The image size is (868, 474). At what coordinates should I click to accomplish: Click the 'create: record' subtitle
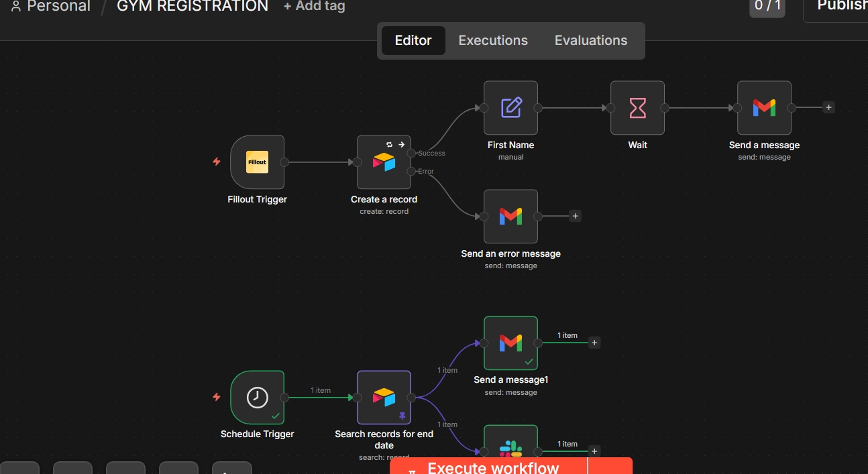coord(384,211)
